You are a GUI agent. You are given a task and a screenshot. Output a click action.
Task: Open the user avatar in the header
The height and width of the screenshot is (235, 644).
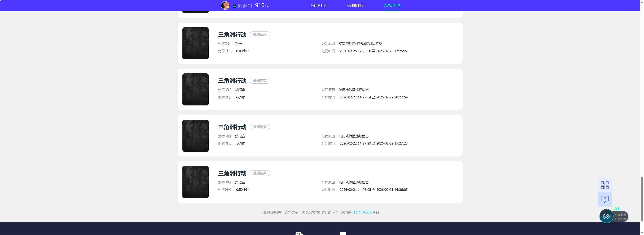pos(225,5)
